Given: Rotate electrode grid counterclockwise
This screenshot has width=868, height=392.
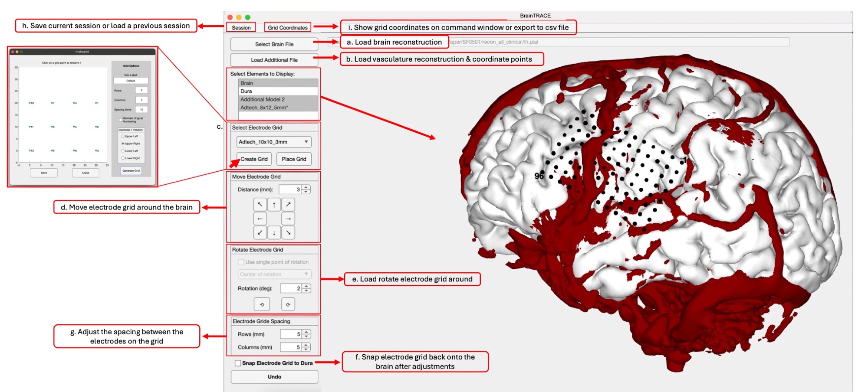Looking at the screenshot, I should tap(262, 304).
